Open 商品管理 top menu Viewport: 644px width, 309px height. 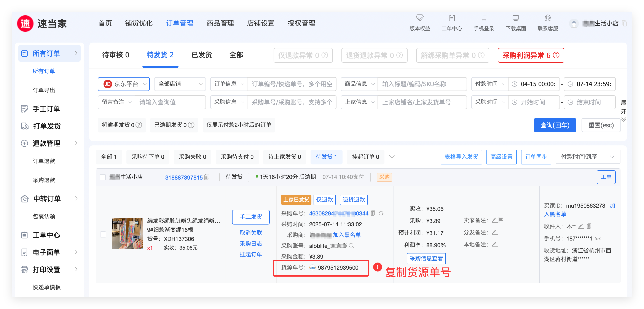point(220,23)
